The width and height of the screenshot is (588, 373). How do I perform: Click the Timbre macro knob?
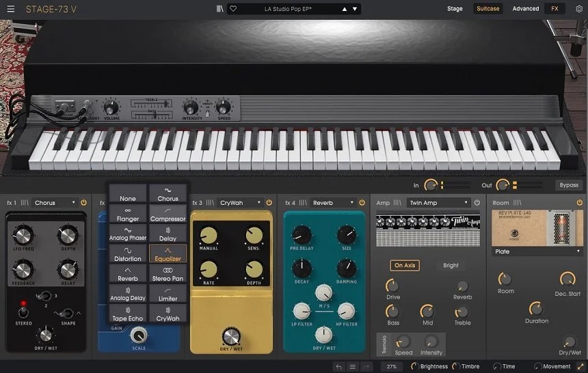tap(456, 366)
